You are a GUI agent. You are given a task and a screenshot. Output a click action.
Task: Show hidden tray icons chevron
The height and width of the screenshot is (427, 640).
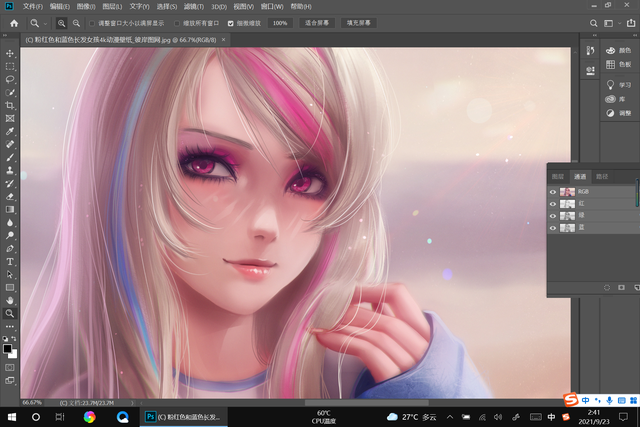(x=449, y=417)
